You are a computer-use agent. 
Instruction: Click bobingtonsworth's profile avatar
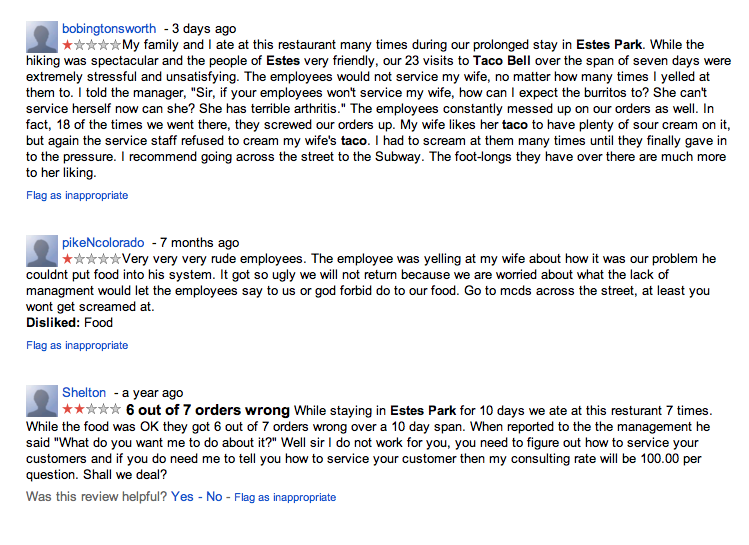(41, 37)
